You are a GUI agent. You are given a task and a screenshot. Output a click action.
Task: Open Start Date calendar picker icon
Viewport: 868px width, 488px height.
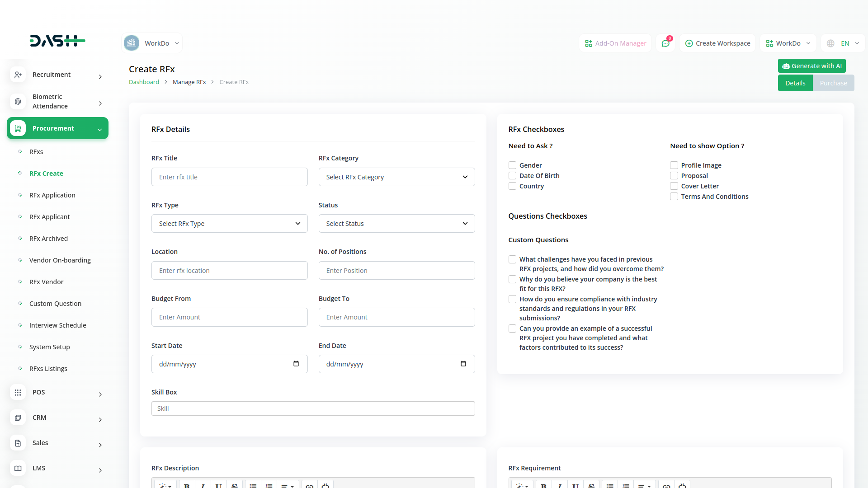point(296,364)
